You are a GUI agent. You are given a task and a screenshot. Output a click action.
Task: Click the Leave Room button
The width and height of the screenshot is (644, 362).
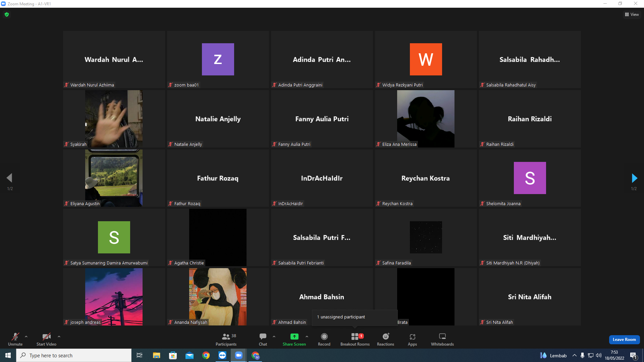pos(624,340)
